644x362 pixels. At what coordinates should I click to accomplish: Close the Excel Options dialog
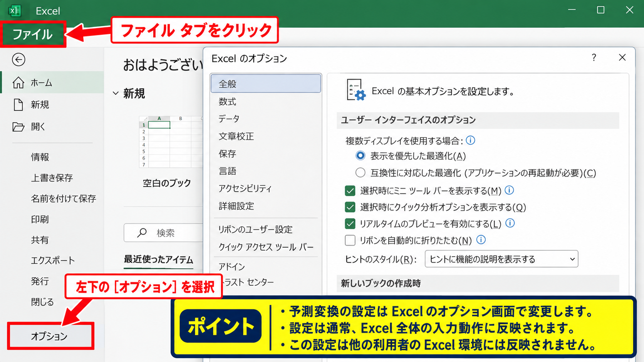[x=622, y=58]
